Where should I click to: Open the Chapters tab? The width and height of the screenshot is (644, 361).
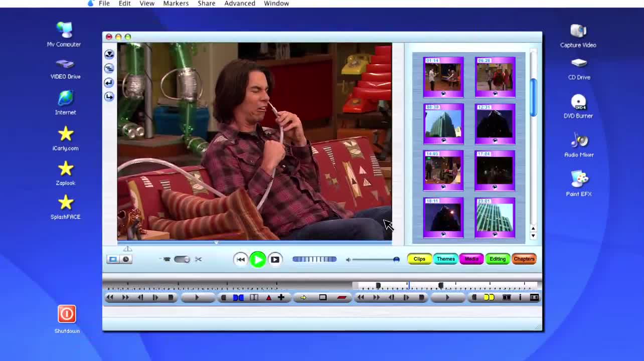524,259
